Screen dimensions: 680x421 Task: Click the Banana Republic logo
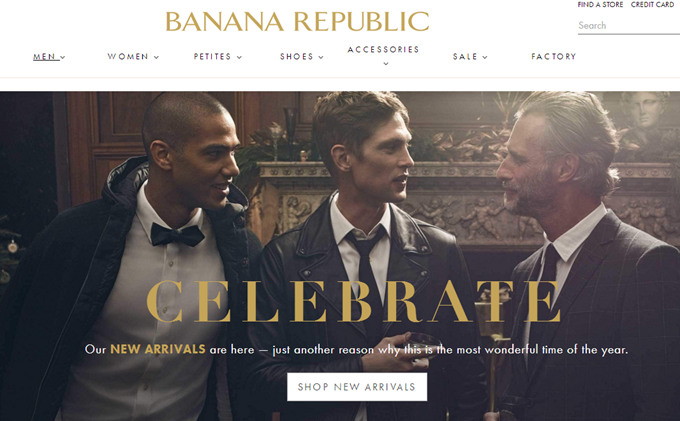coord(297,21)
